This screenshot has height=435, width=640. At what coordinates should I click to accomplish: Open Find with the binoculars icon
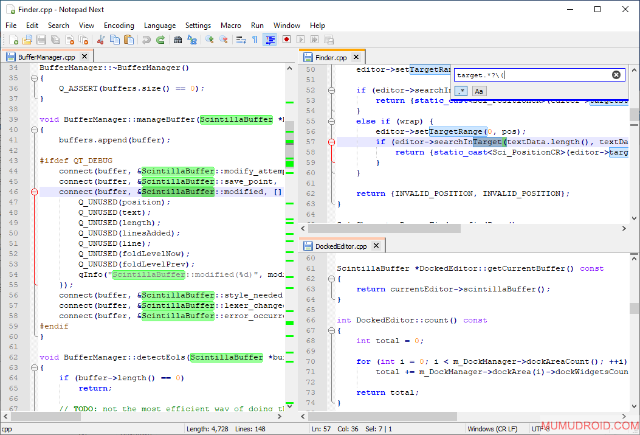tap(178, 40)
